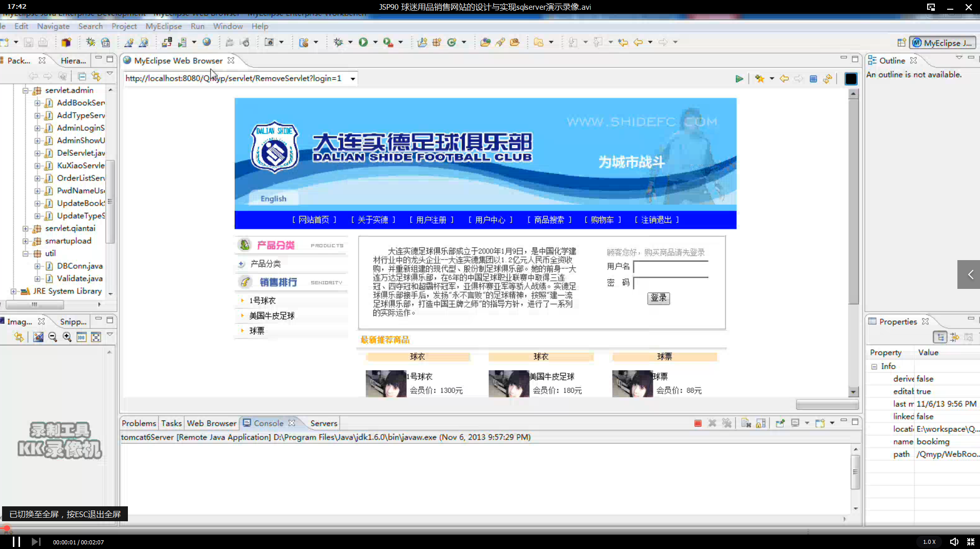Click Collapse All icon in Package Explorer
The width and height of the screenshot is (980, 549).
(x=82, y=76)
